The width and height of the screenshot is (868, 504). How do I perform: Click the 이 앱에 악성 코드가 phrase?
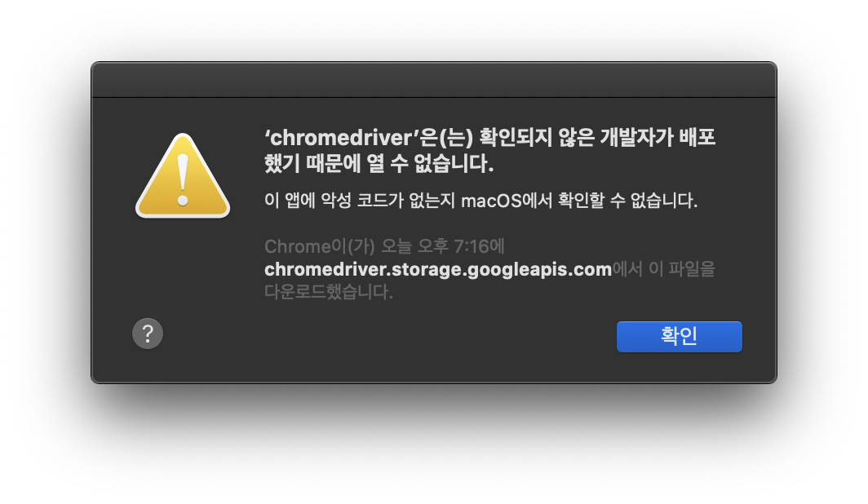(334, 201)
